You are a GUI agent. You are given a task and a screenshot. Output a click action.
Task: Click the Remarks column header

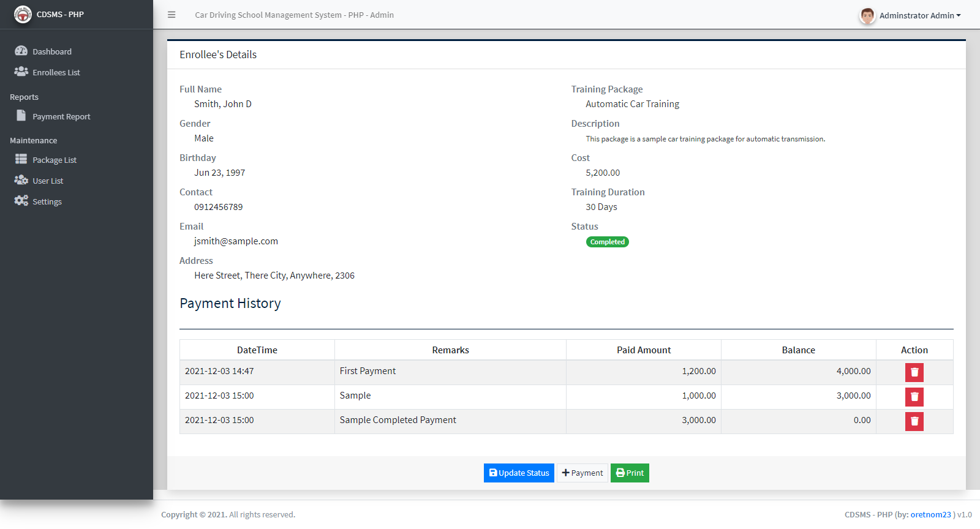pos(450,350)
